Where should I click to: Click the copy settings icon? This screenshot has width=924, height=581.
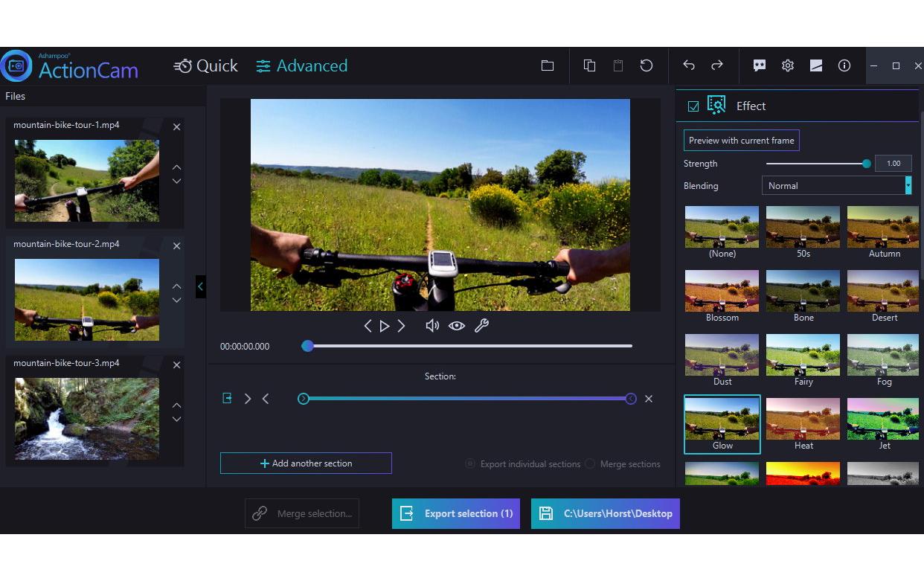coord(589,65)
